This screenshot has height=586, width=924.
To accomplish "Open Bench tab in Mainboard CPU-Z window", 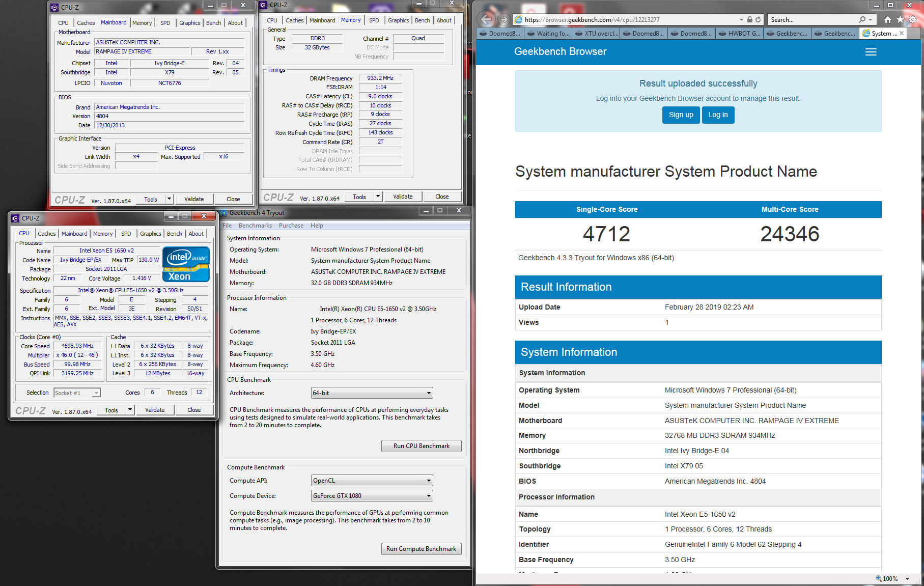I will point(213,23).
